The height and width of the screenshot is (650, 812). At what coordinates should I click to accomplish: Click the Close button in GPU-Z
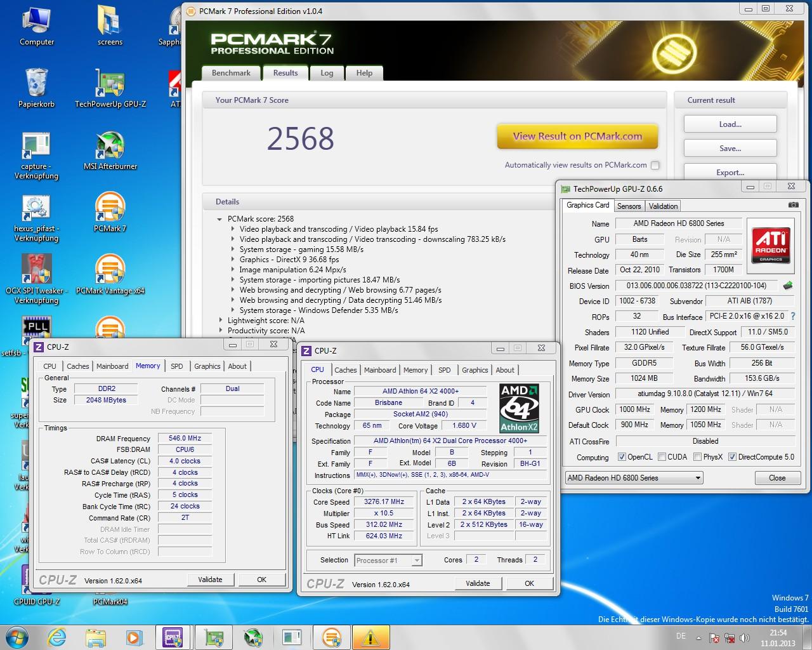point(777,478)
